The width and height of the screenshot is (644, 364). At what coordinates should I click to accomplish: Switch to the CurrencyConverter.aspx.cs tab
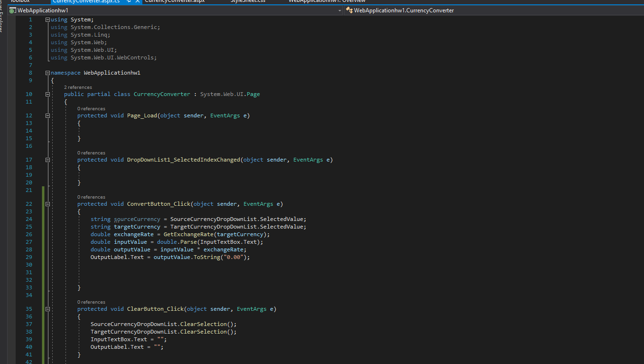(86, 1)
